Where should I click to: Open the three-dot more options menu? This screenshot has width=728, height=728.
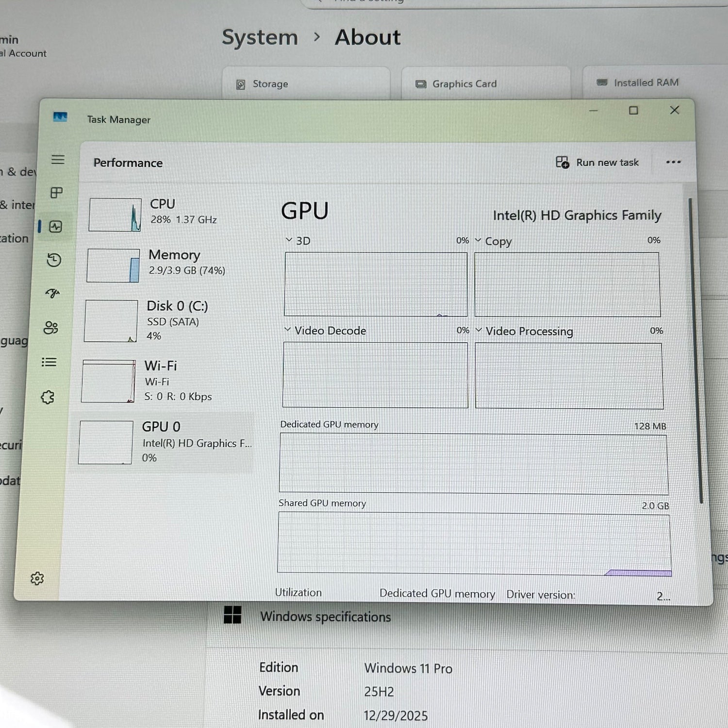coord(673,162)
